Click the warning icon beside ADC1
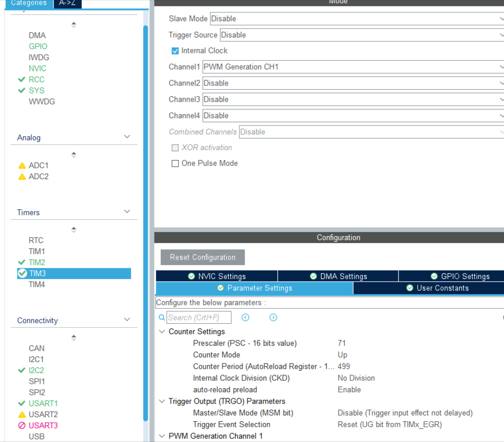The height and width of the screenshot is (442, 504). [22, 166]
